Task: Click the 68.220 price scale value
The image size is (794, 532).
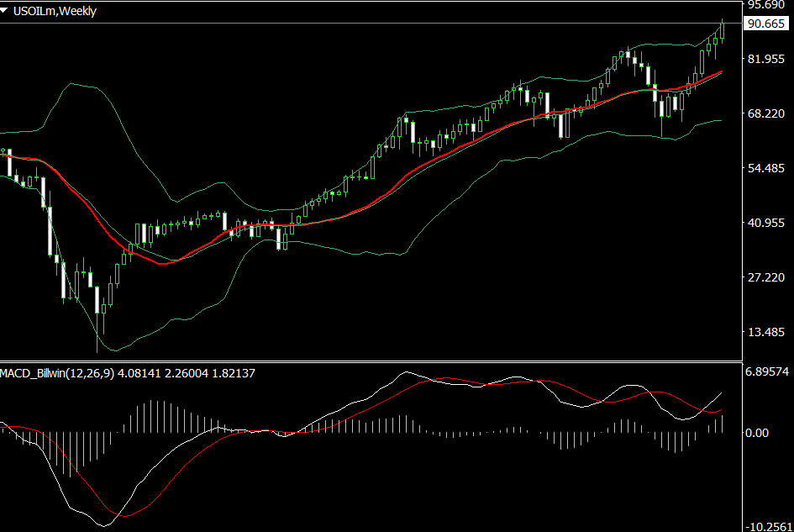Action: pos(766,113)
